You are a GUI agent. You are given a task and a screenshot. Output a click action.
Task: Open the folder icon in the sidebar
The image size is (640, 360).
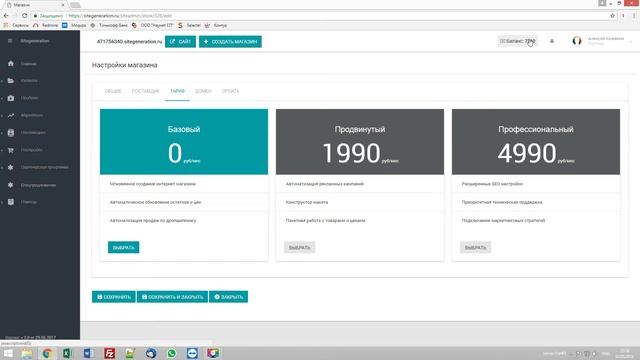(x=11, y=81)
